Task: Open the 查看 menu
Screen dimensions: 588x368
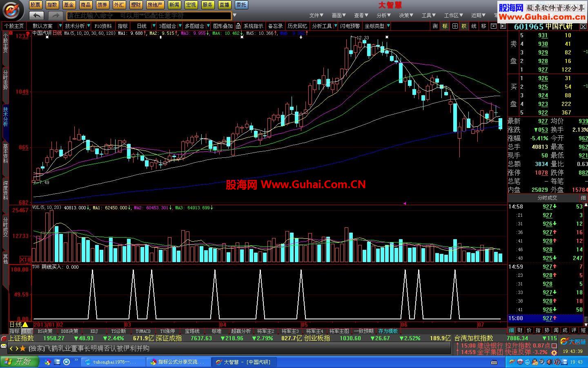Action: (361, 16)
